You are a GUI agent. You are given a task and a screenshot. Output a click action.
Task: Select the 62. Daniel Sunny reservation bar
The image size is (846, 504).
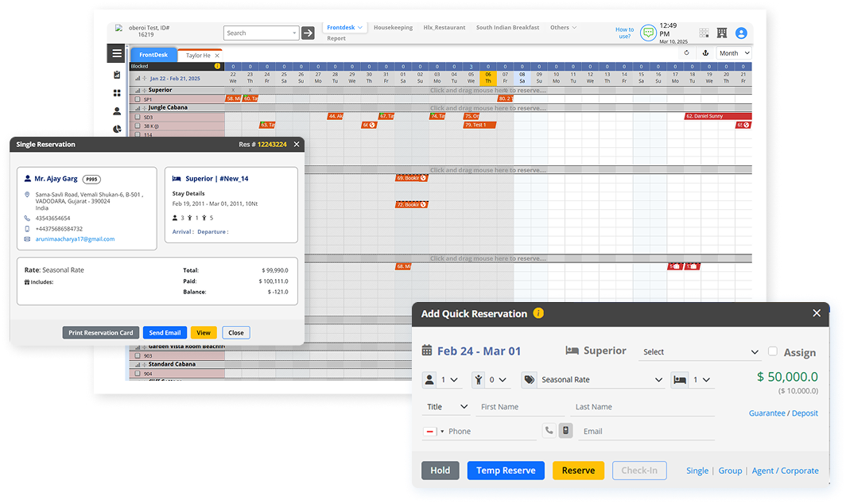tap(717, 117)
